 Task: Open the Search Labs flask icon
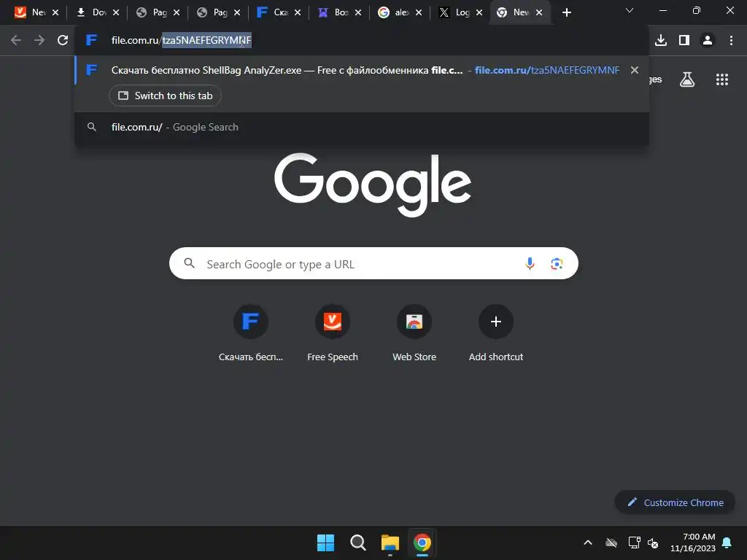(687, 79)
